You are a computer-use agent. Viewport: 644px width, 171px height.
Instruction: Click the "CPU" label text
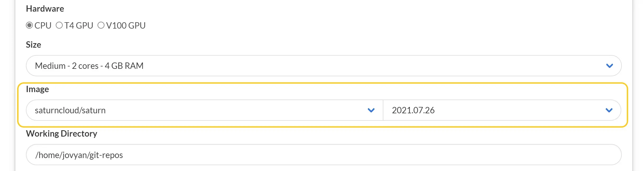pos(43,26)
